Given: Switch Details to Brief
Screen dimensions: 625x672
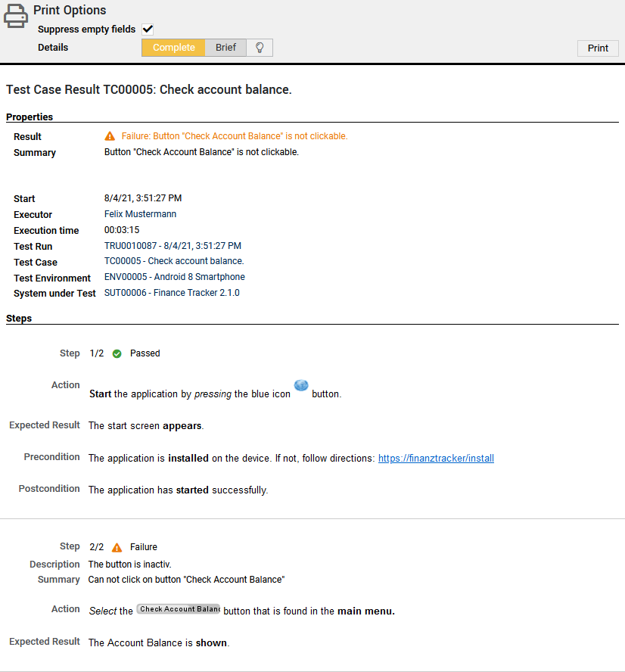Looking at the screenshot, I should (x=225, y=47).
